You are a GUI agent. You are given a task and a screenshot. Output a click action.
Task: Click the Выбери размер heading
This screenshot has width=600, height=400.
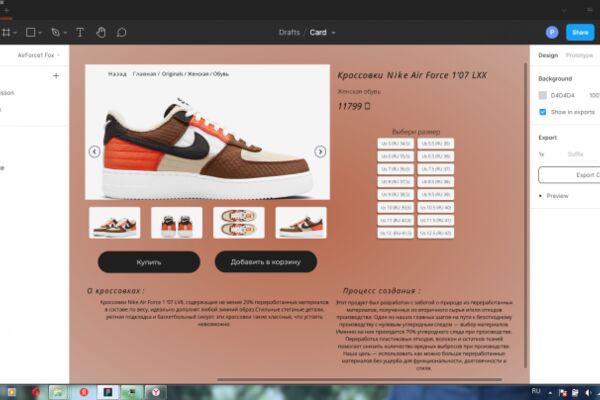click(x=416, y=132)
